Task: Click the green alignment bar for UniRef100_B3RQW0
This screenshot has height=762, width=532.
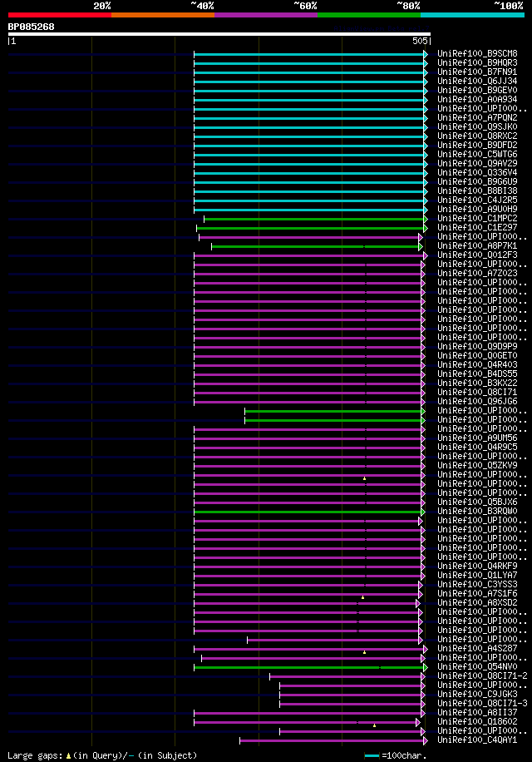Action: pyautogui.click(x=309, y=512)
